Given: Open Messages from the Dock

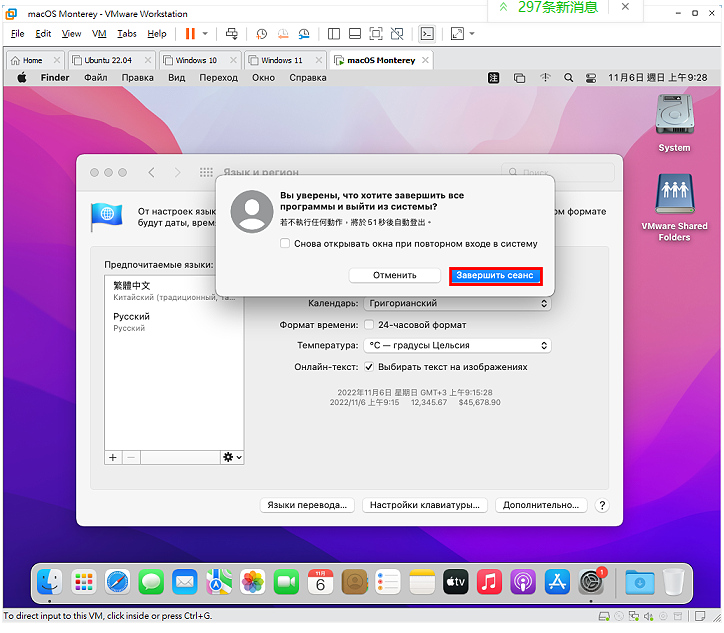Looking at the screenshot, I should pos(151,581).
